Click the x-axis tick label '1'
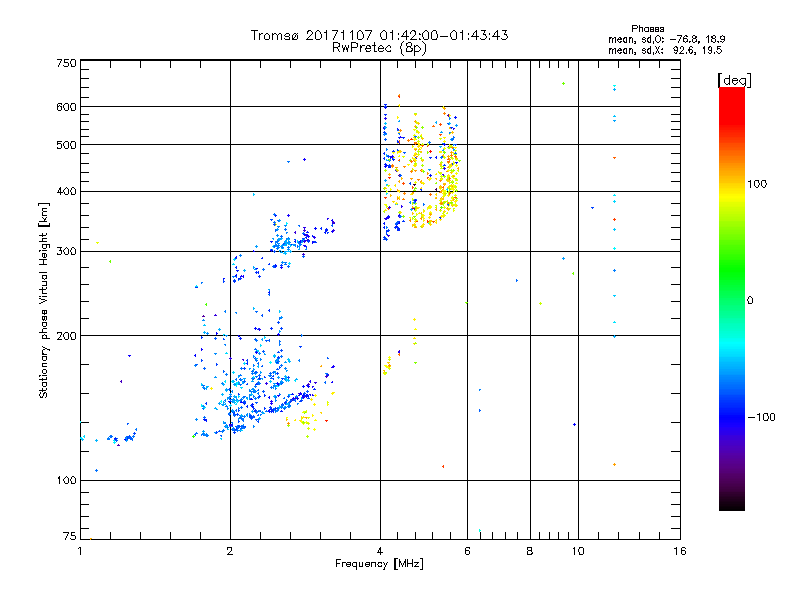 pos(80,551)
